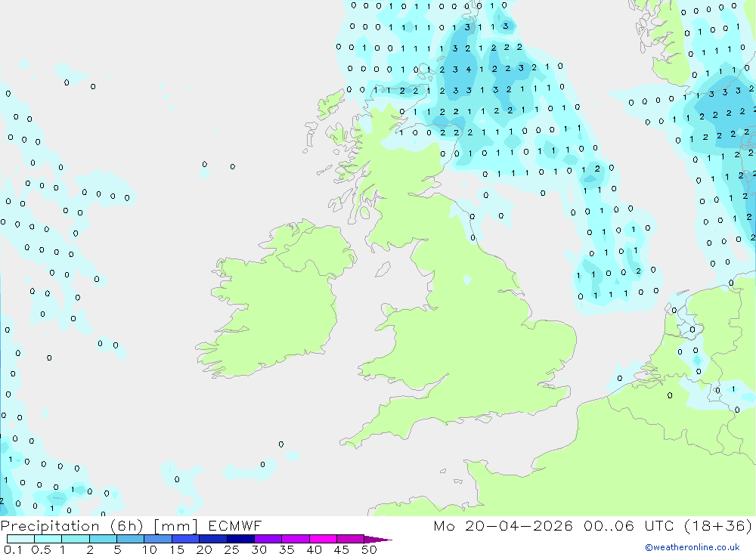Click the "(6h)" interval text
756x554 pixels.
(126, 526)
